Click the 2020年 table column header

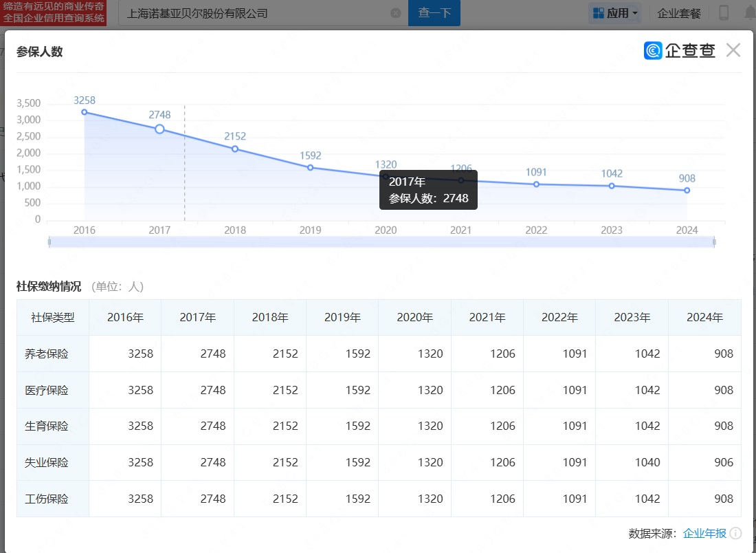pyautogui.click(x=414, y=318)
